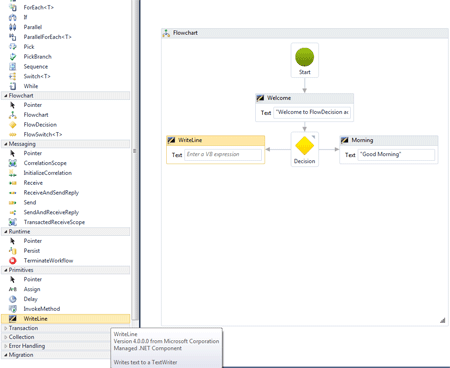Select the Flowchart activity icon in toolbox

[13, 115]
